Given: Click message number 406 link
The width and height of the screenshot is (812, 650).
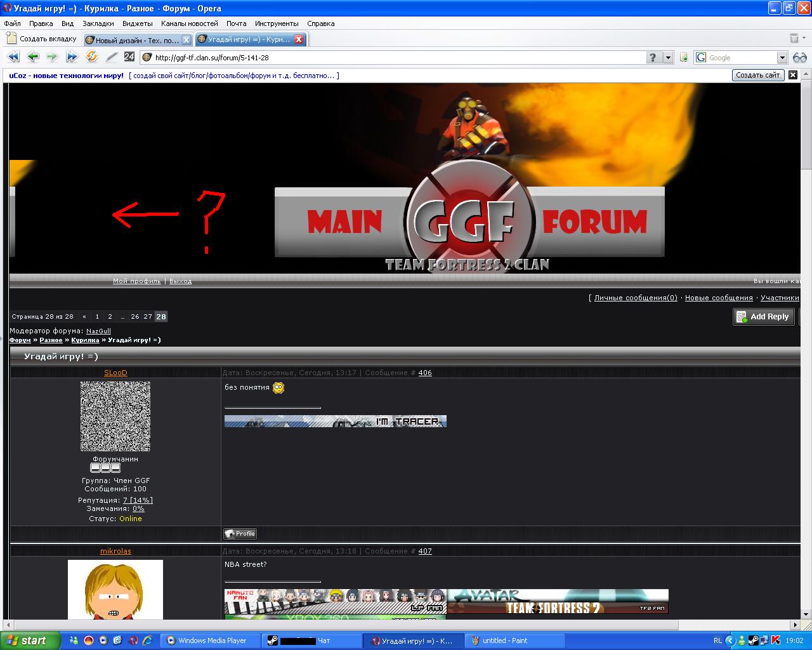Looking at the screenshot, I should pos(425,373).
